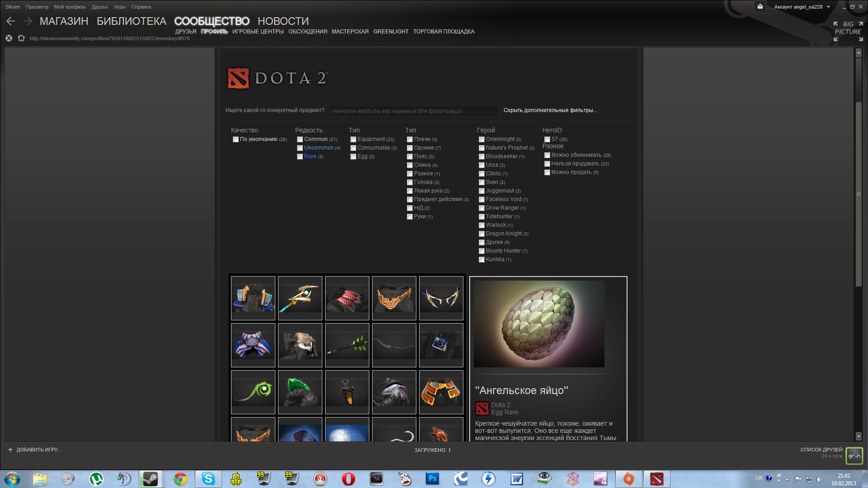Select the red spiked shoulder armor item
This screenshot has width=868, height=488.
347,298
